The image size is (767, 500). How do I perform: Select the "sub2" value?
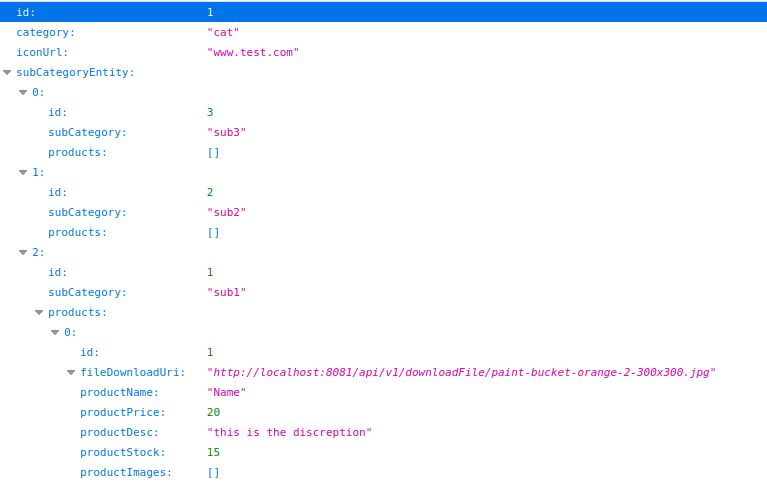click(x=226, y=212)
